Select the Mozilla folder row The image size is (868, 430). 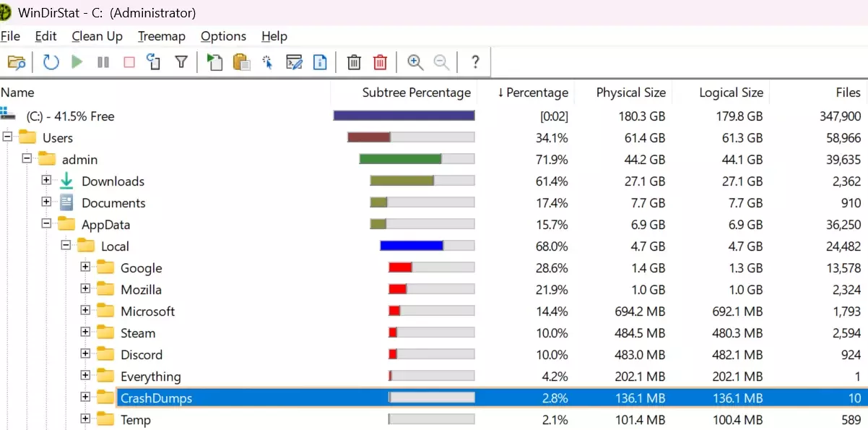coord(434,289)
